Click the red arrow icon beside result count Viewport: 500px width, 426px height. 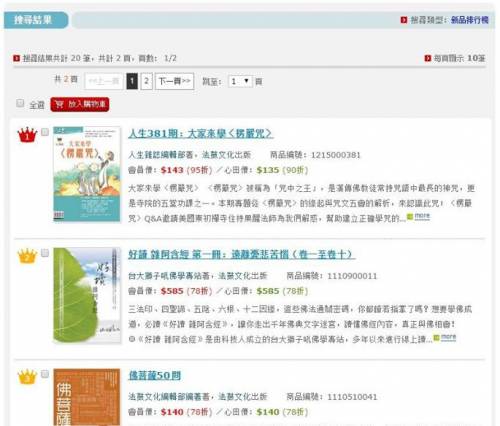pos(16,58)
